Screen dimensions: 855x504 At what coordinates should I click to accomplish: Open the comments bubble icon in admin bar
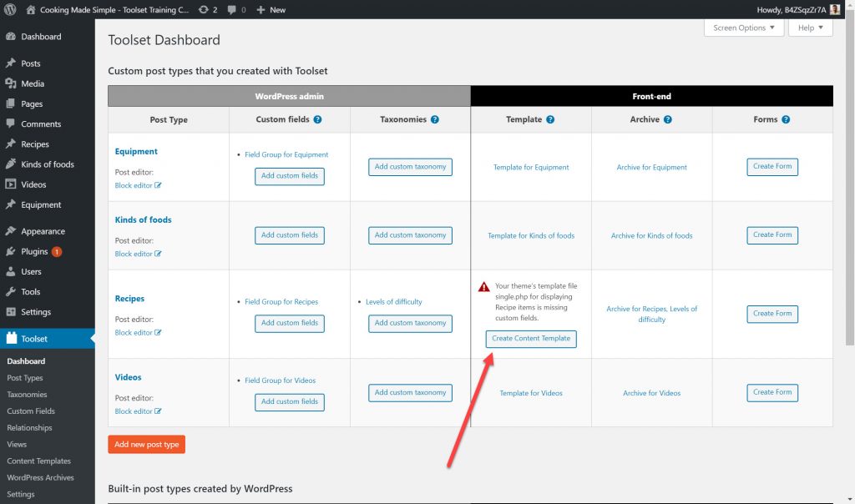tap(232, 10)
